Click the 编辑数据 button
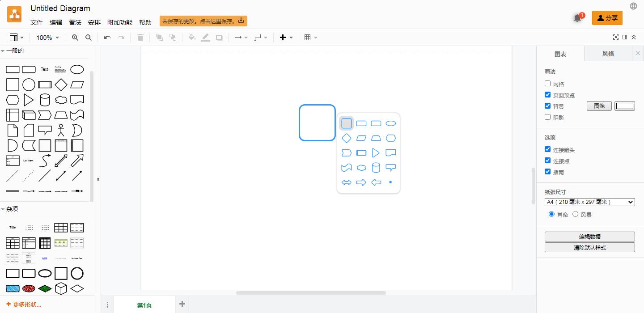 point(589,237)
